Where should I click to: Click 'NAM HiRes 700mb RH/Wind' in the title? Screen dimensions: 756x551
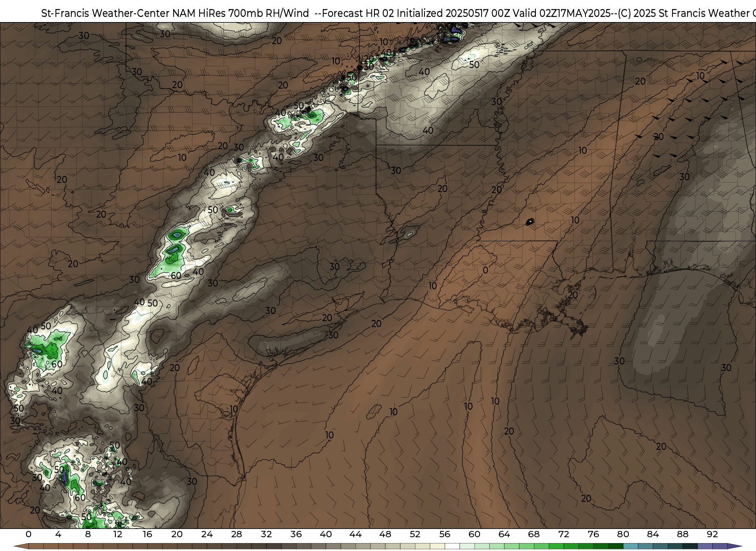point(241,13)
